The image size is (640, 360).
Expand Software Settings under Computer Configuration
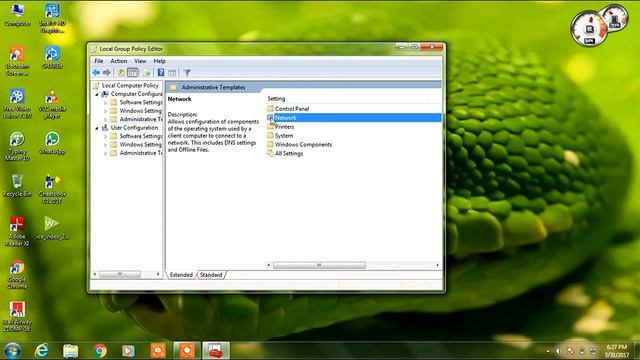pyautogui.click(x=106, y=102)
